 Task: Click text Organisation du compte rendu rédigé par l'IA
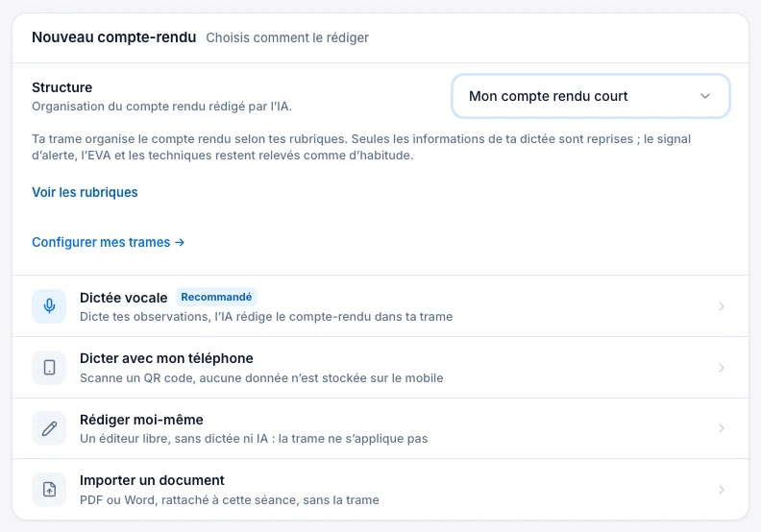162,107
